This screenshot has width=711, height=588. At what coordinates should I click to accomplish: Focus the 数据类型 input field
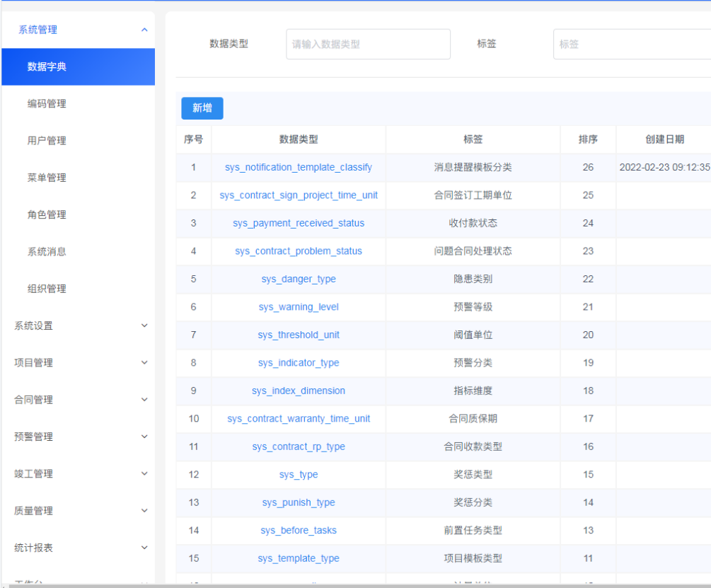tap(368, 44)
